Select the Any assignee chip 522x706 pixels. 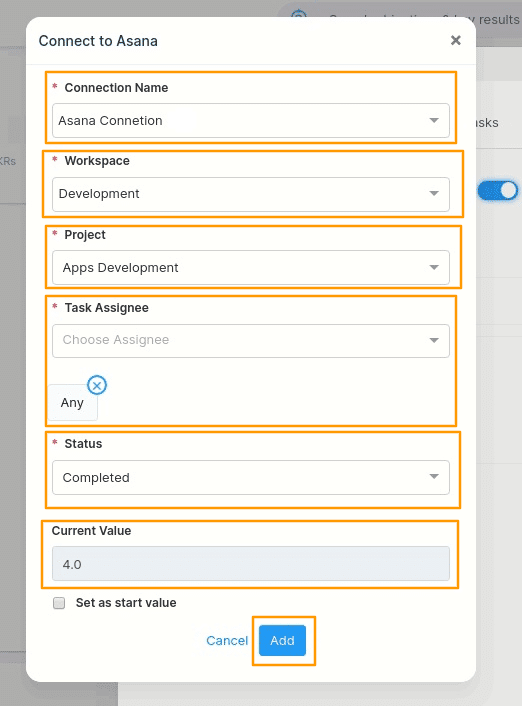[x=72, y=403]
